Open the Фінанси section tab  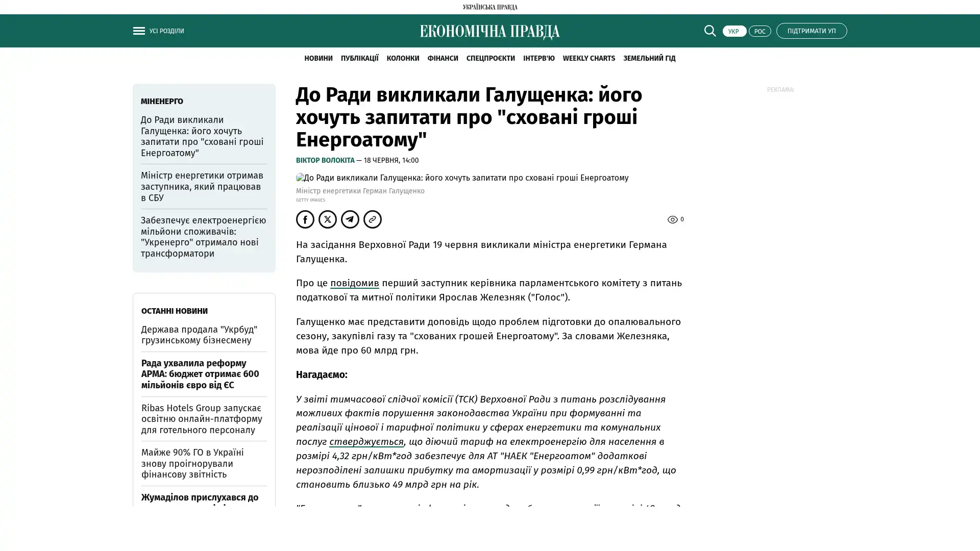(x=443, y=58)
